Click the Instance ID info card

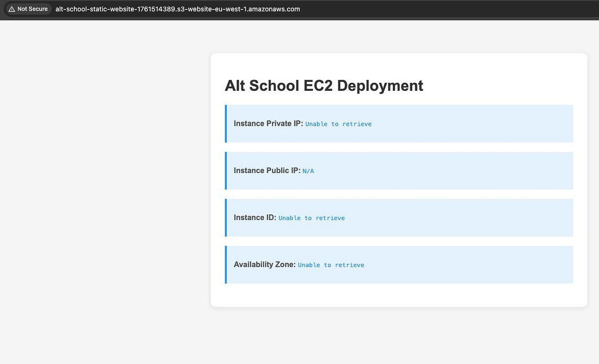399,217
